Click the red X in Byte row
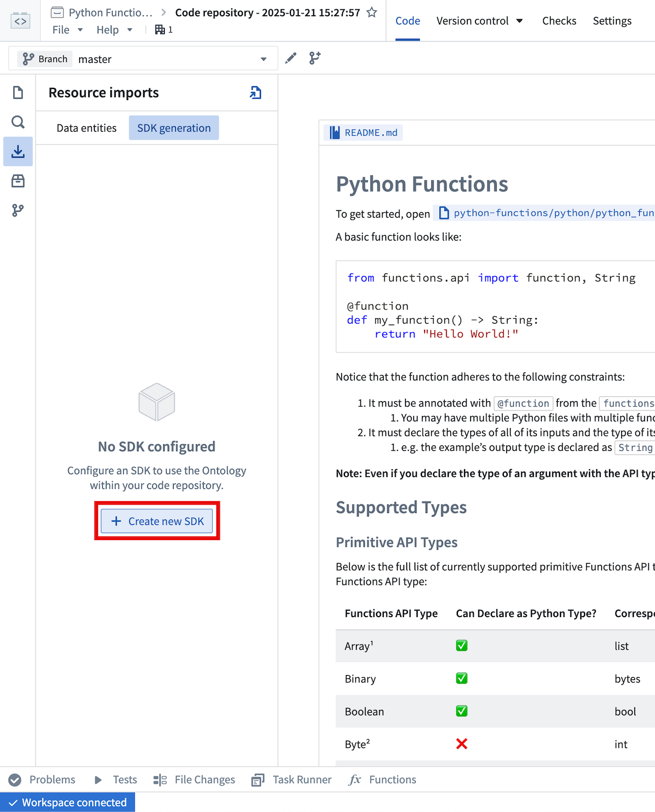The image size is (655, 812). coord(462,744)
